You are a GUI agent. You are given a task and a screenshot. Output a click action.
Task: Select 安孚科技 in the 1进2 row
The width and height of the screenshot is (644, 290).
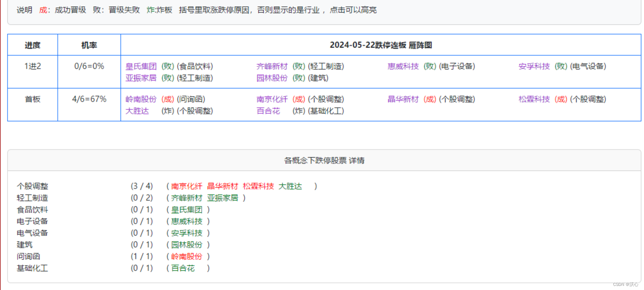tap(534, 66)
